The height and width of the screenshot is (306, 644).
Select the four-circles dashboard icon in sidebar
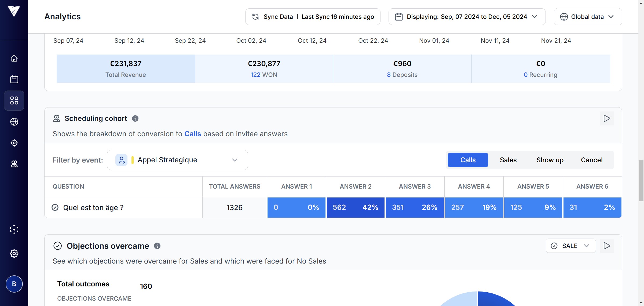(x=14, y=100)
